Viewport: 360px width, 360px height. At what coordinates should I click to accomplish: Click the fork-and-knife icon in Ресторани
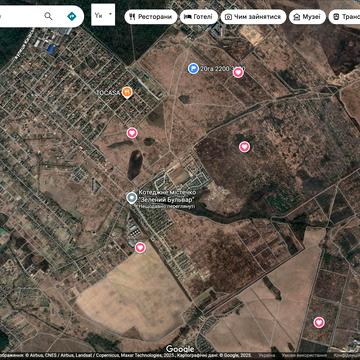132,17
